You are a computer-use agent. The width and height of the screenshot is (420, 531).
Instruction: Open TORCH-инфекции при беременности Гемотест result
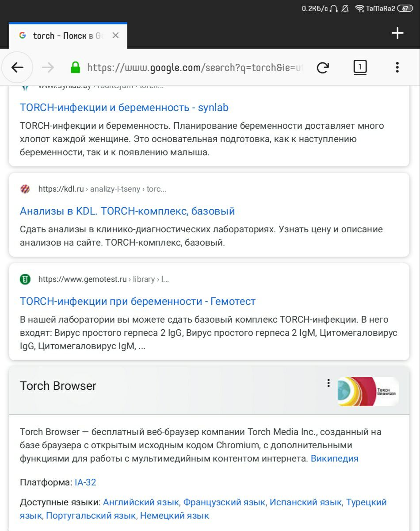tap(138, 302)
